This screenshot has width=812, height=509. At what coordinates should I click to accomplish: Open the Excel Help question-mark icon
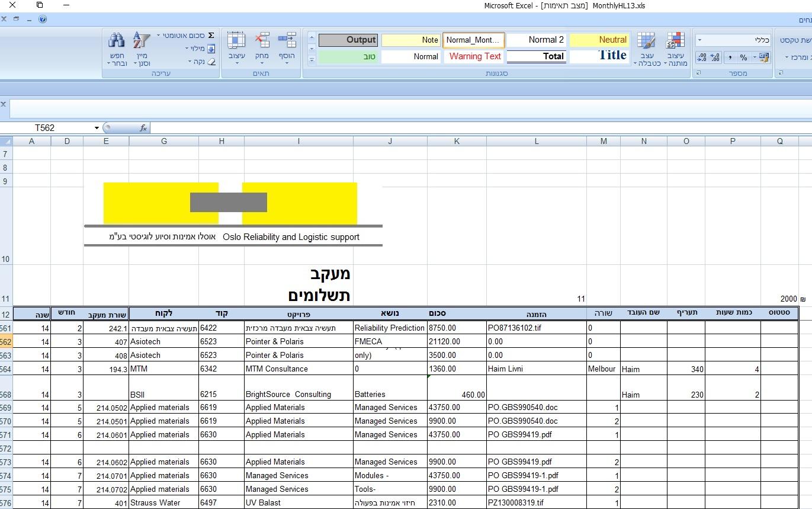click(x=43, y=19)
